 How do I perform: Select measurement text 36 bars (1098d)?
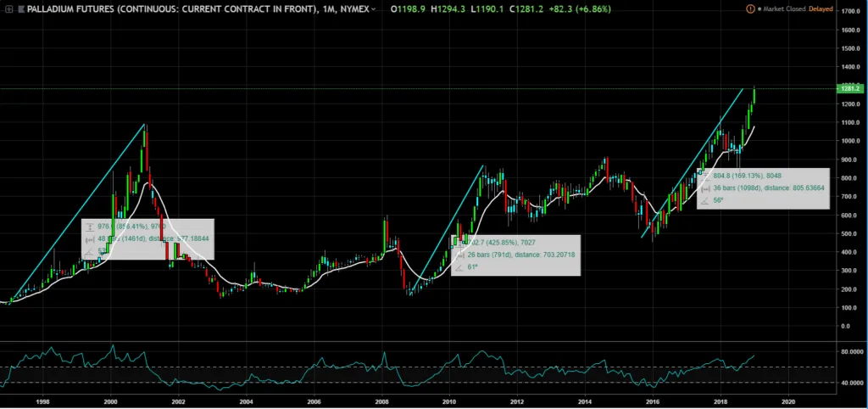738,188
